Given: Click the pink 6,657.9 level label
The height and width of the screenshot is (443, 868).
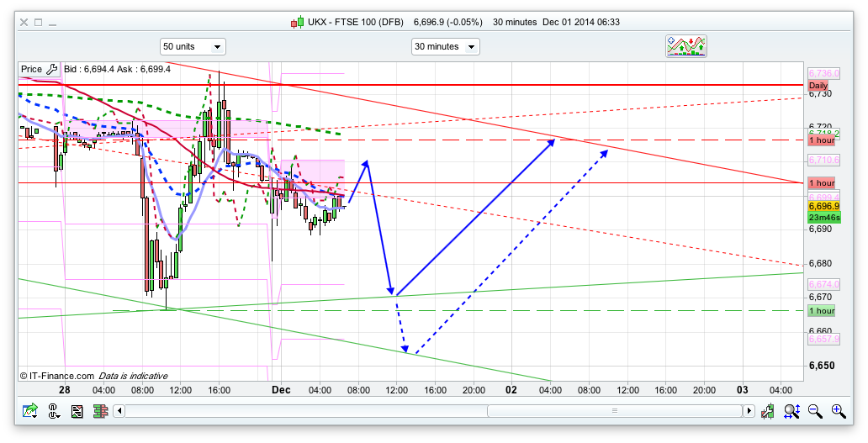Looking at the screenshot, I should (x=823, y=339).
